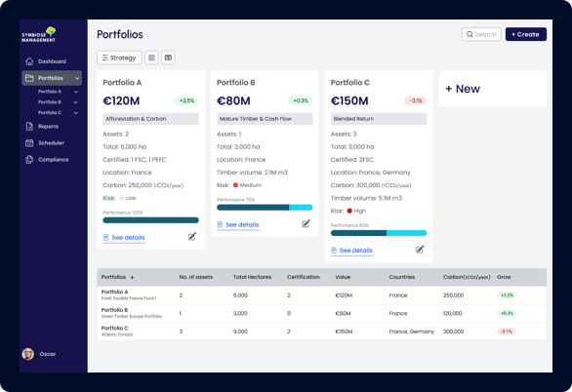Sort by the Portfolios column arrow

coord(132,277)
